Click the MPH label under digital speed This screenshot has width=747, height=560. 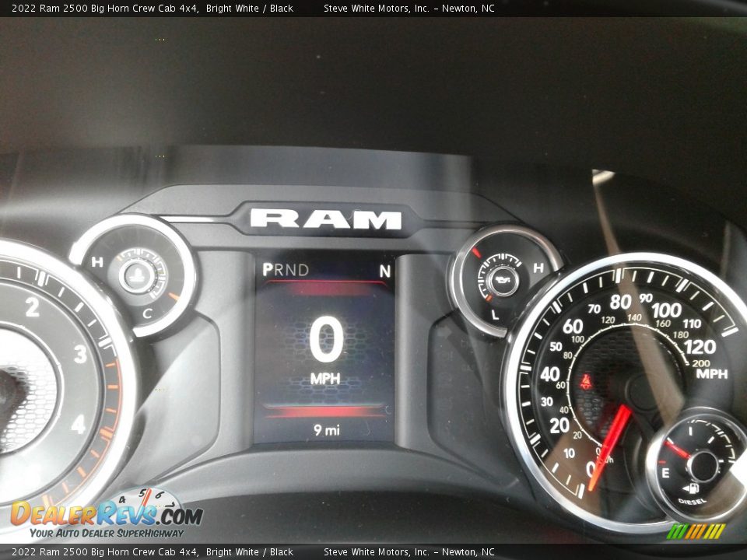point(325,379)
